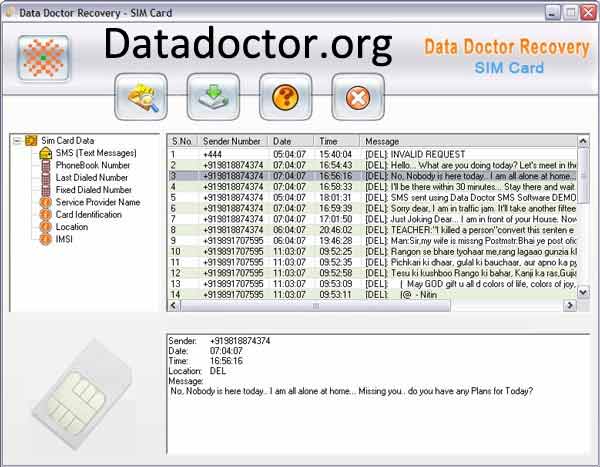This screenshot has height=467, width=600.
Task: Click the Sim Card Data chip icon
Action: click(31, 140)
